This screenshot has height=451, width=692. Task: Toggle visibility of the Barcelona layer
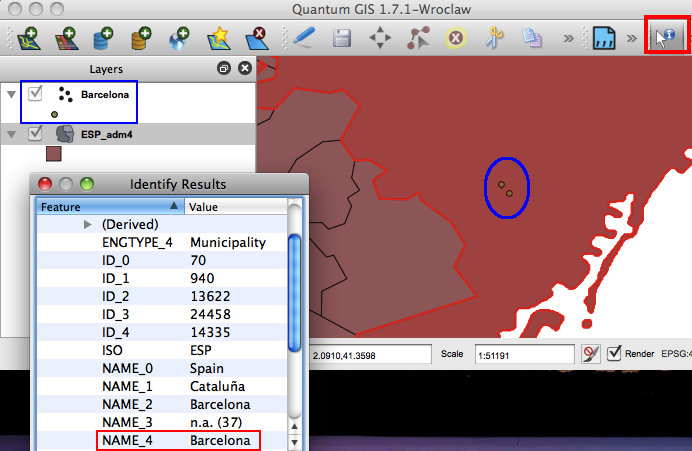(x=35, y=94)
